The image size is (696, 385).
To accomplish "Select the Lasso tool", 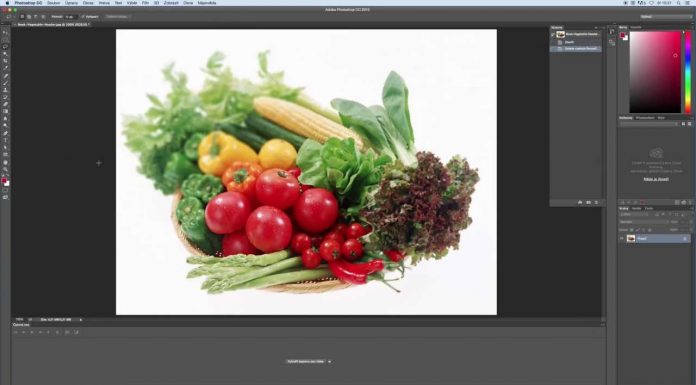I will pos(5,47).
